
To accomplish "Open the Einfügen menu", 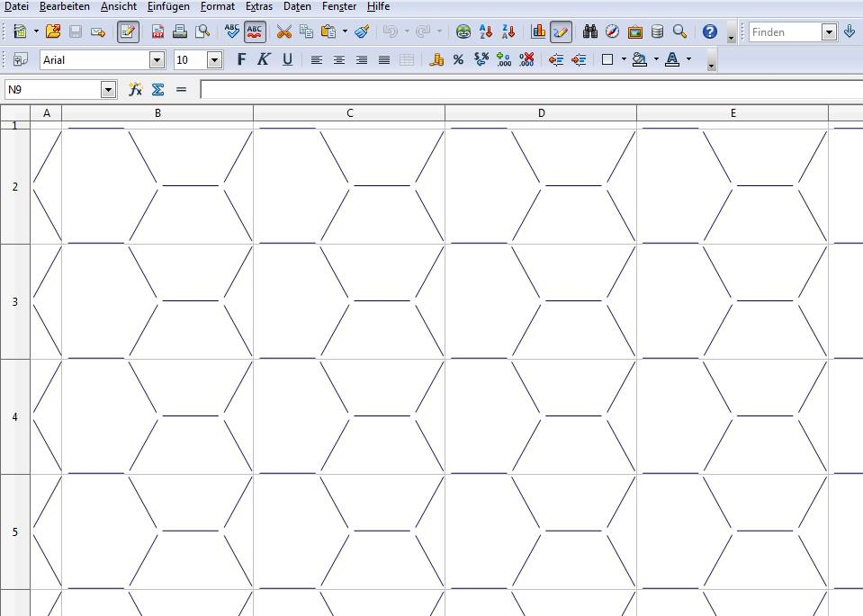I will pos(168,6).
